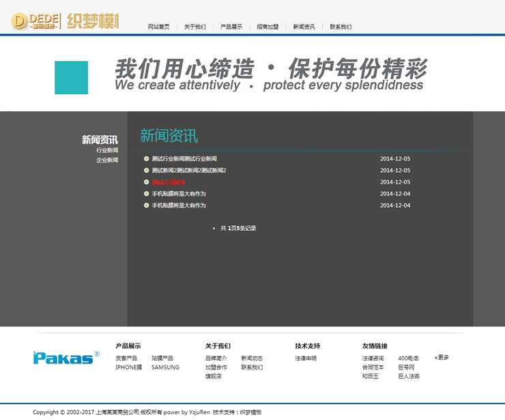The height and width of the screenshot is (420, 505).
Task: Click the DEDE logo in the header
Action: (65, 20)
